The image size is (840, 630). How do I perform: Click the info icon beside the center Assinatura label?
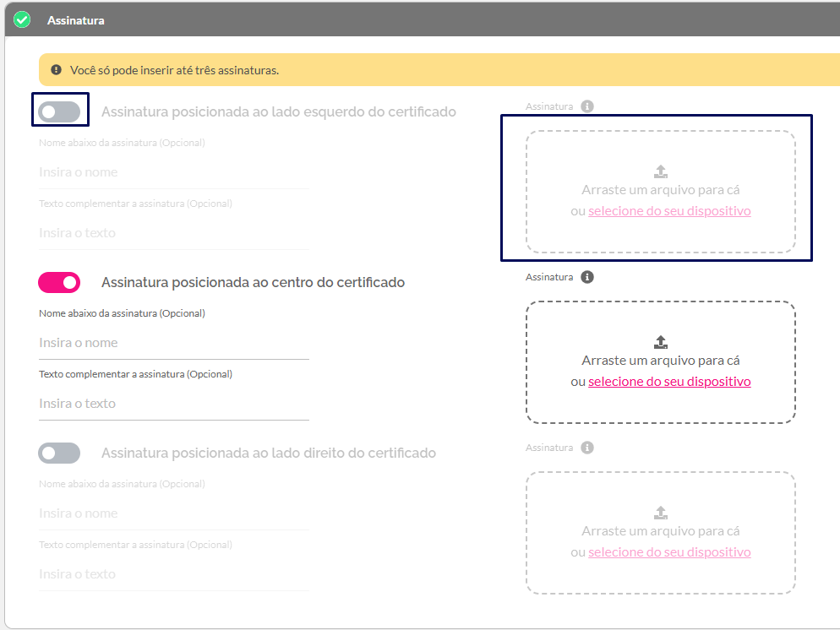coord(587,277)
